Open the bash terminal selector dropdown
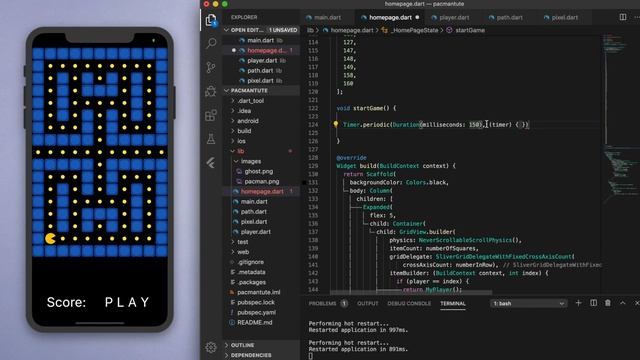640x360 pixels. click(x=528, y=303)
